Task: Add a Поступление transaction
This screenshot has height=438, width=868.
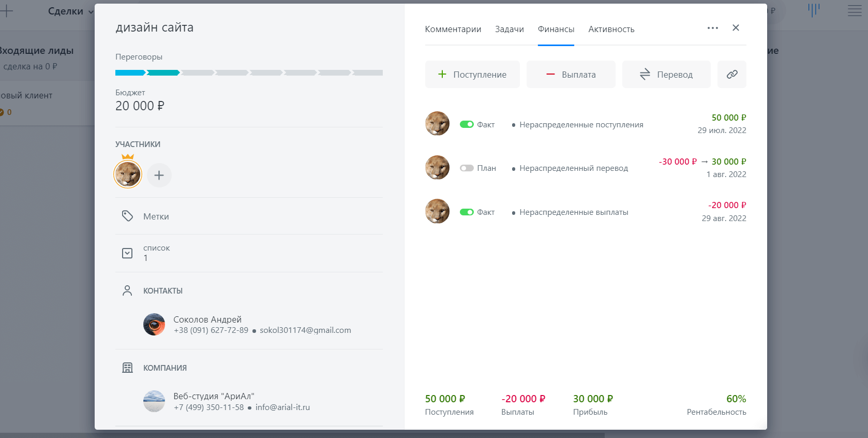Action: (x=472, y=75)
